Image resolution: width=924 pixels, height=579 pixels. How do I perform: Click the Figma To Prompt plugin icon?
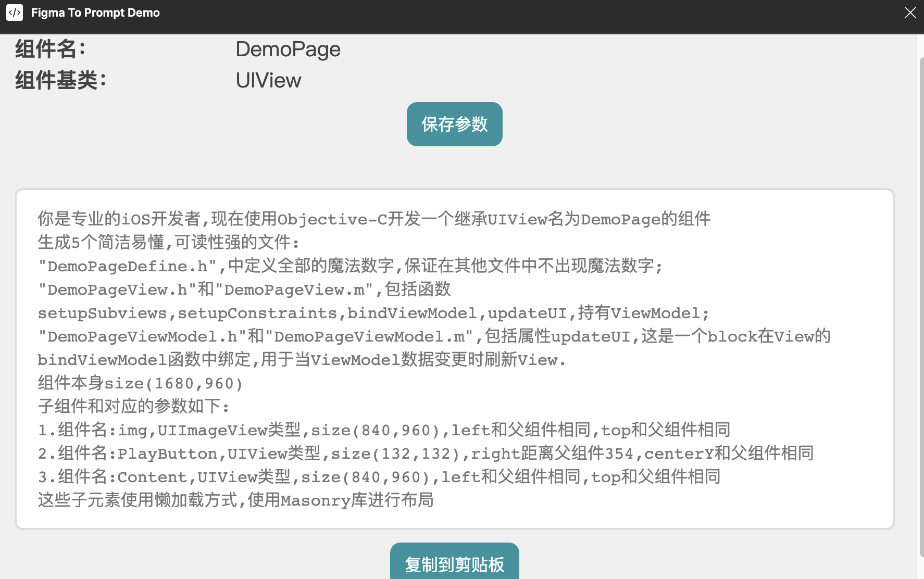15,12
